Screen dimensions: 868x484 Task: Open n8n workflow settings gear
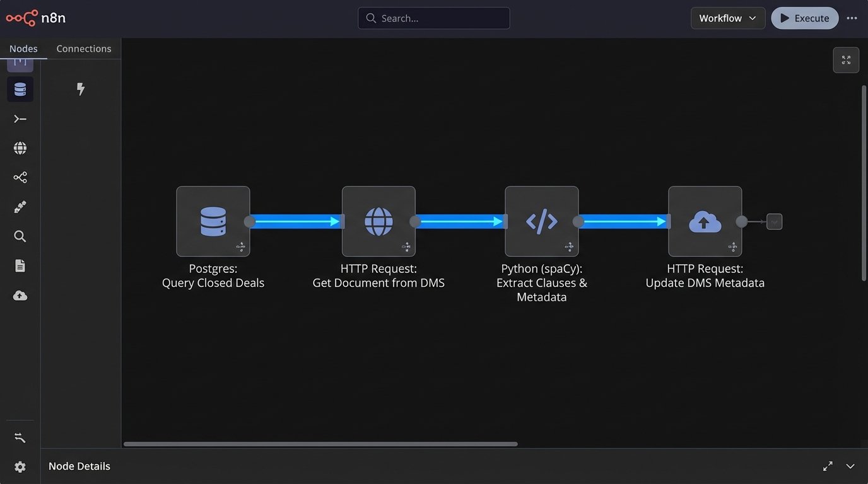[20, 466]
